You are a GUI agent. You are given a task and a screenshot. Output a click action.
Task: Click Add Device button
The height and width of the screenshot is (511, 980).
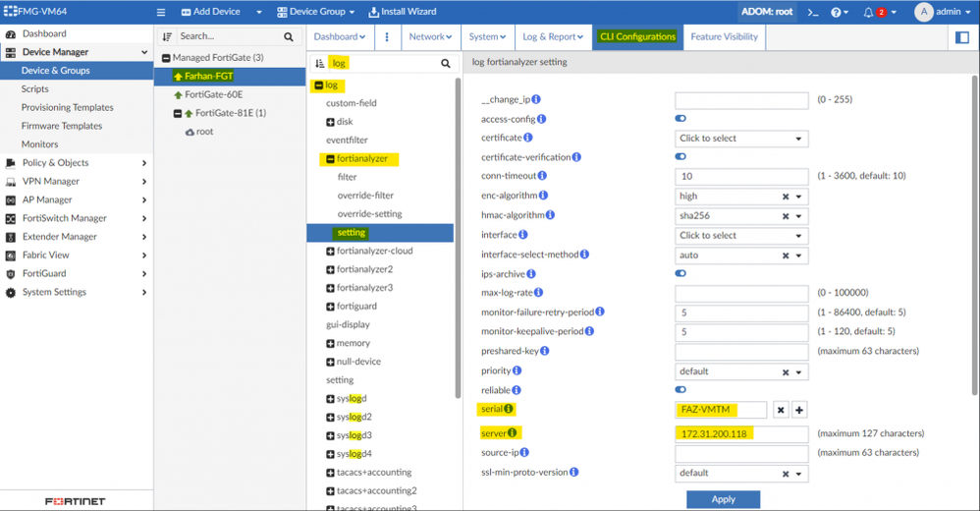point(210,12)
